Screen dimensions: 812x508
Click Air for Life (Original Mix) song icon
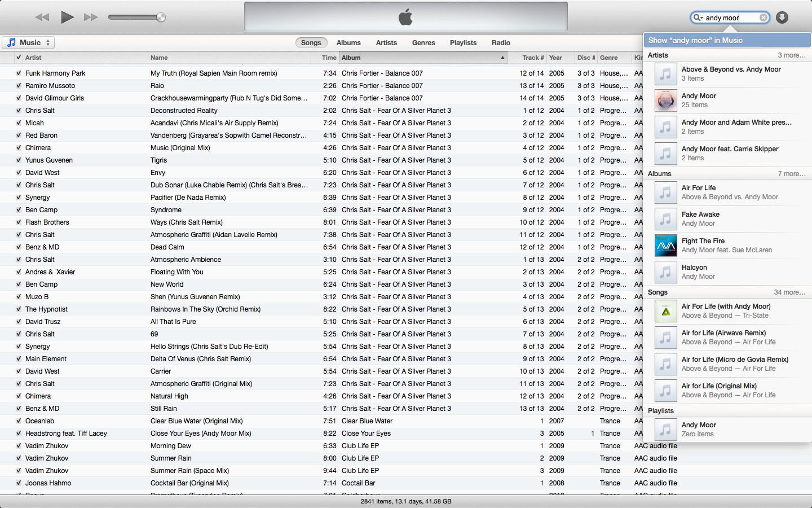pos(666,391)
